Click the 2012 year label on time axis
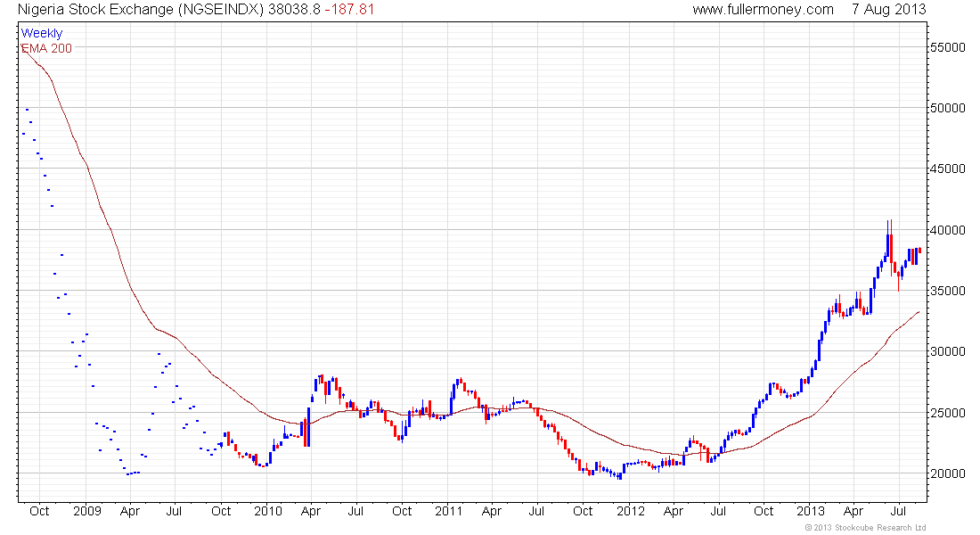The image size is (980, 535). pyautogui.click(x=630, y=511)
